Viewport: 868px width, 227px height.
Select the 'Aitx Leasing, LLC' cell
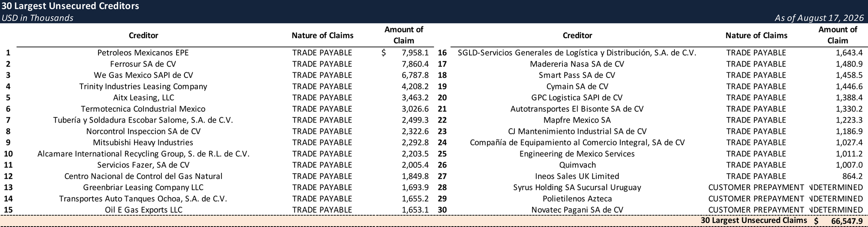tap(143, 98)
